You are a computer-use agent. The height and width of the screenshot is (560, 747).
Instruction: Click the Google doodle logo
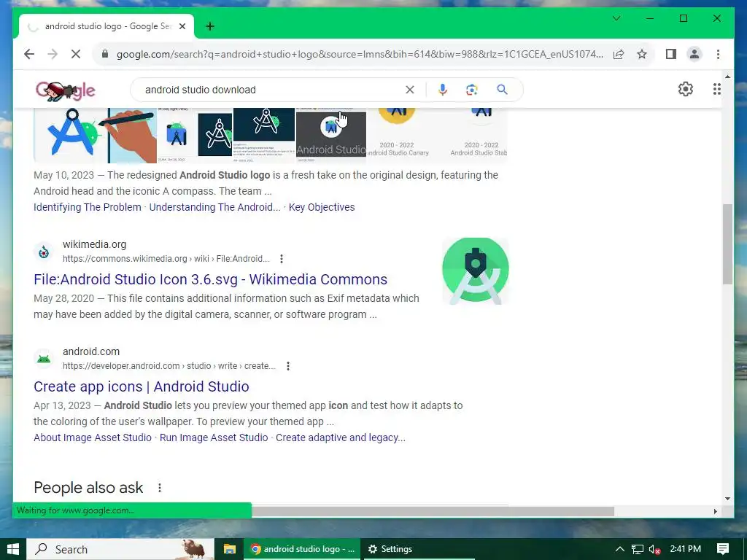click(x=65, y=90)
